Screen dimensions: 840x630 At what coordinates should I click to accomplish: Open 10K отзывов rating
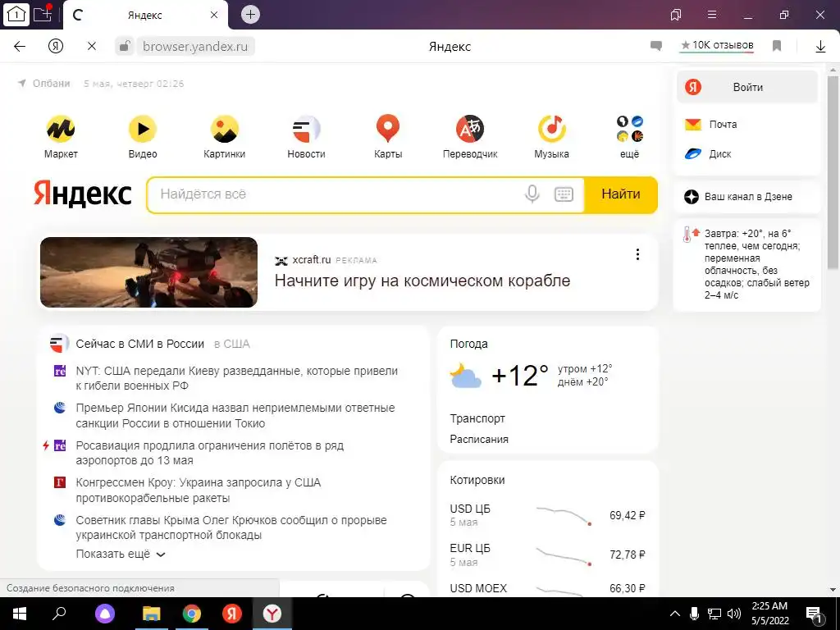coord(717,45)
